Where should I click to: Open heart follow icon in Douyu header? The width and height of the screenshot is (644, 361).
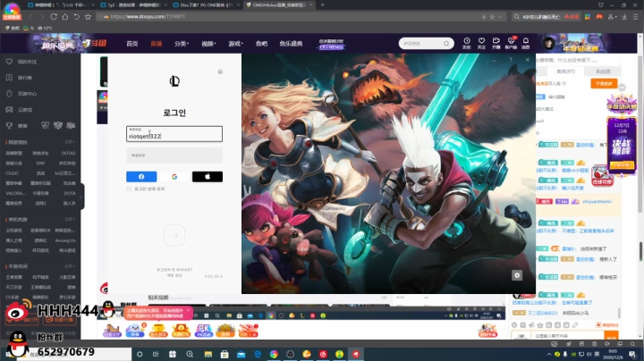(x=481, y=43)
